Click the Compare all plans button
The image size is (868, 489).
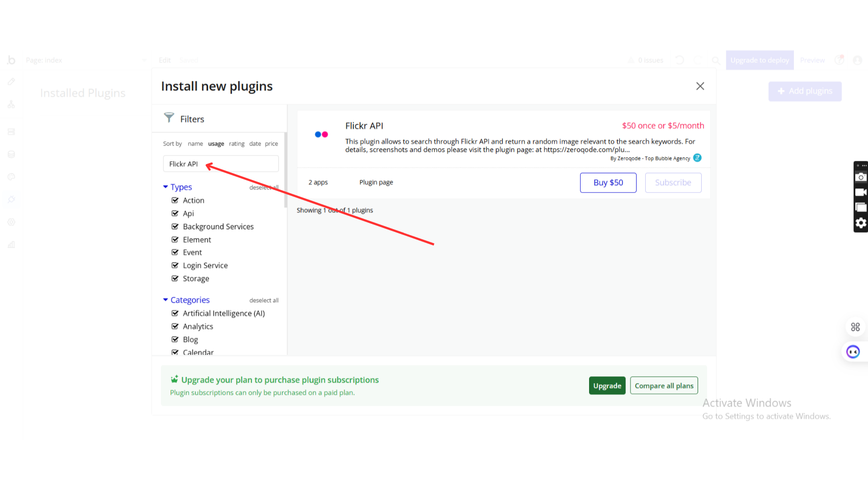point(664,386)
